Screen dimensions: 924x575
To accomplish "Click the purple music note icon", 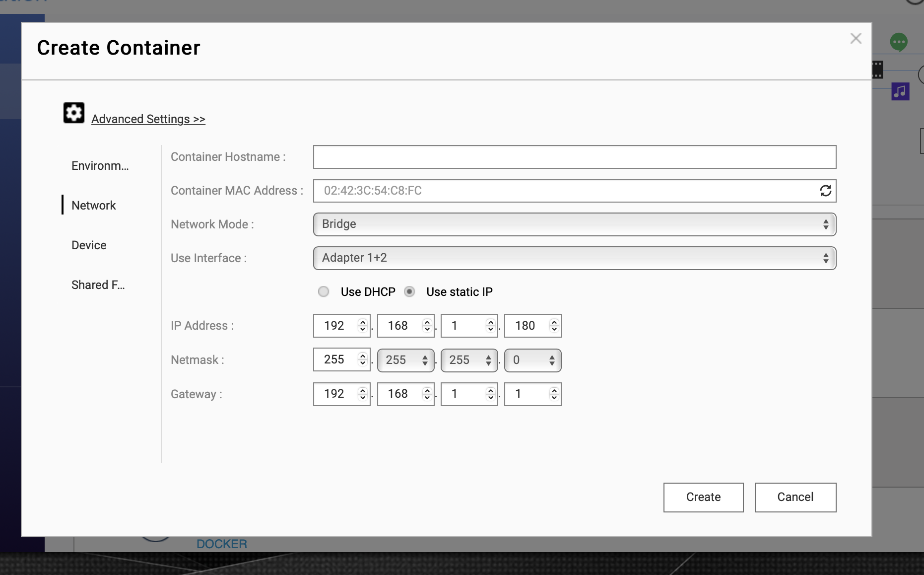I will (x=900, y=91).
